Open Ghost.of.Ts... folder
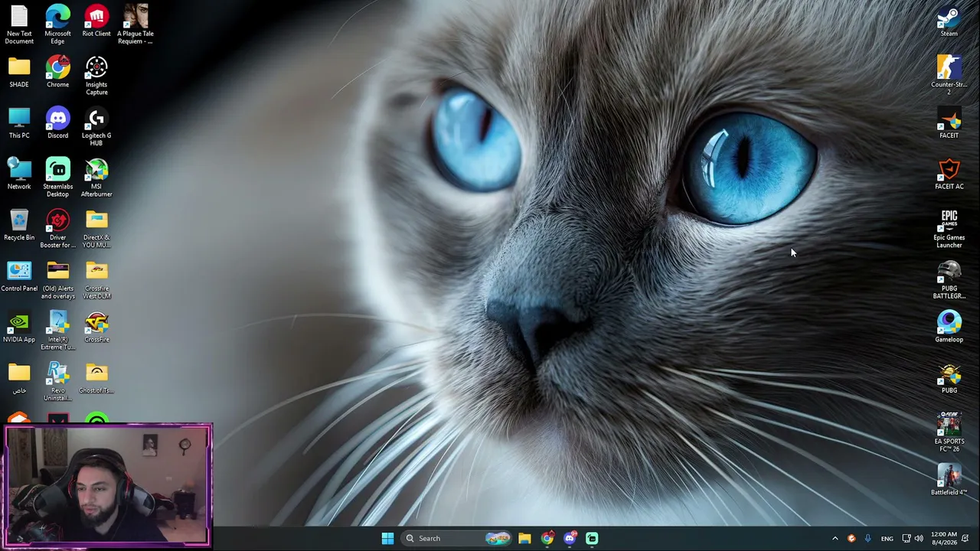Screen dimensions: 980x551 tap(96, 378)
